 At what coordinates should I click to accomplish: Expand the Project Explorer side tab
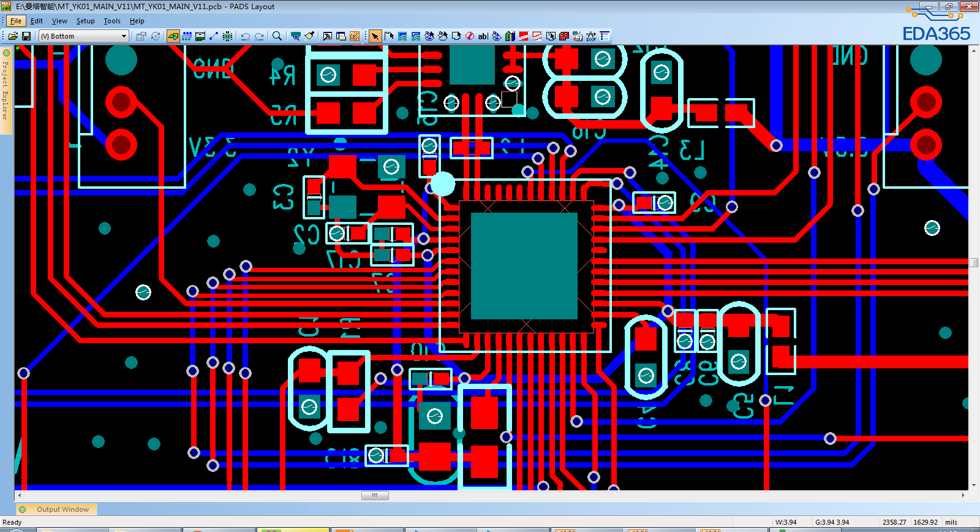(6, 90)
